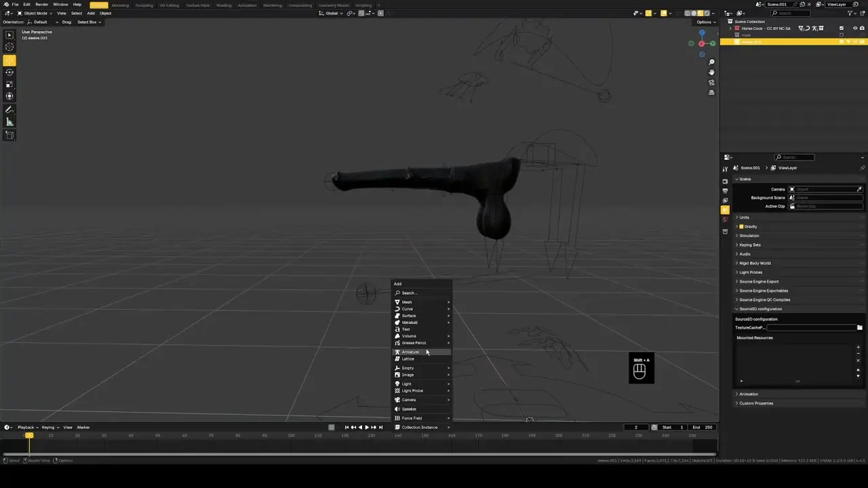This screenshot has height=488, width=868.
Task: Select the Transform tool
Action: coord(9,97)
